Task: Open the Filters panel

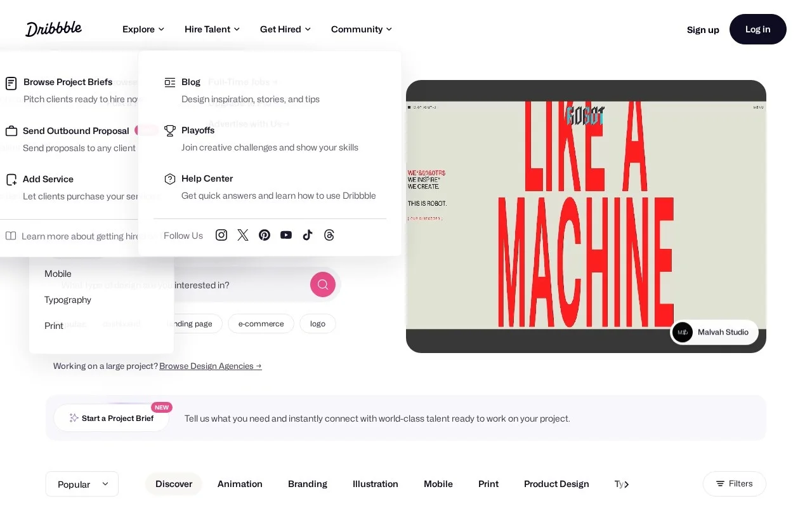Action: (734, 483)
